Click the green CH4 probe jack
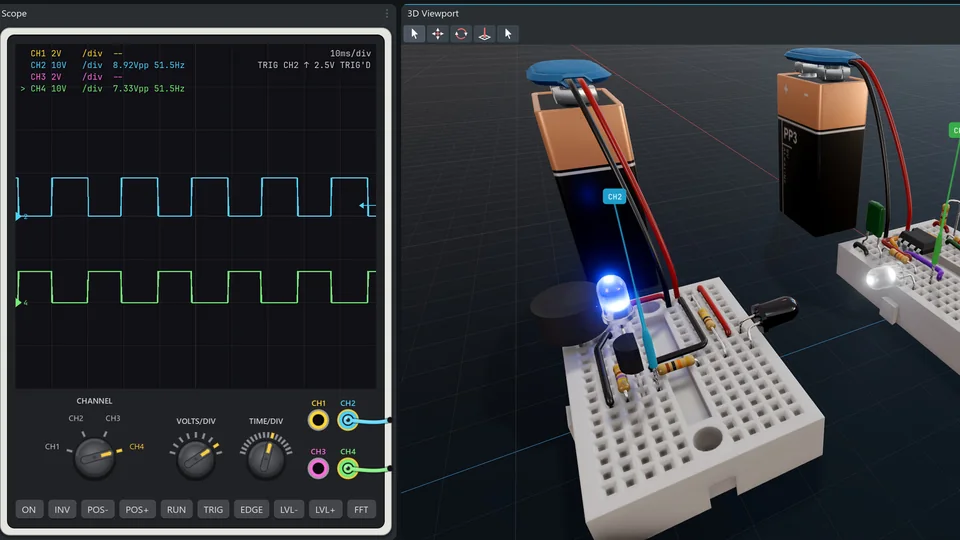 click(x=348, y=469)
